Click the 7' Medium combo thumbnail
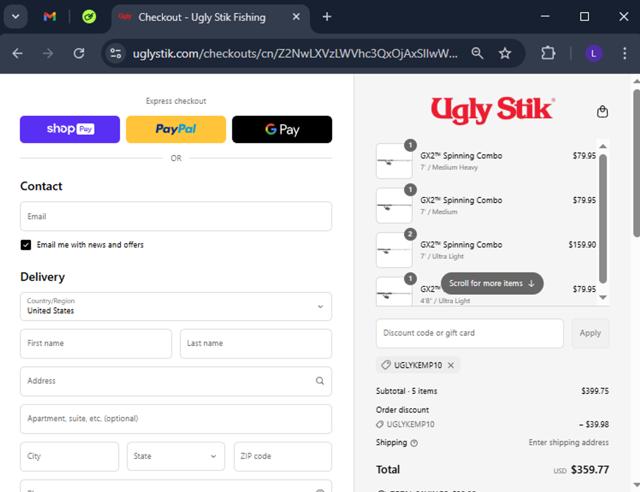 [394, 206]
